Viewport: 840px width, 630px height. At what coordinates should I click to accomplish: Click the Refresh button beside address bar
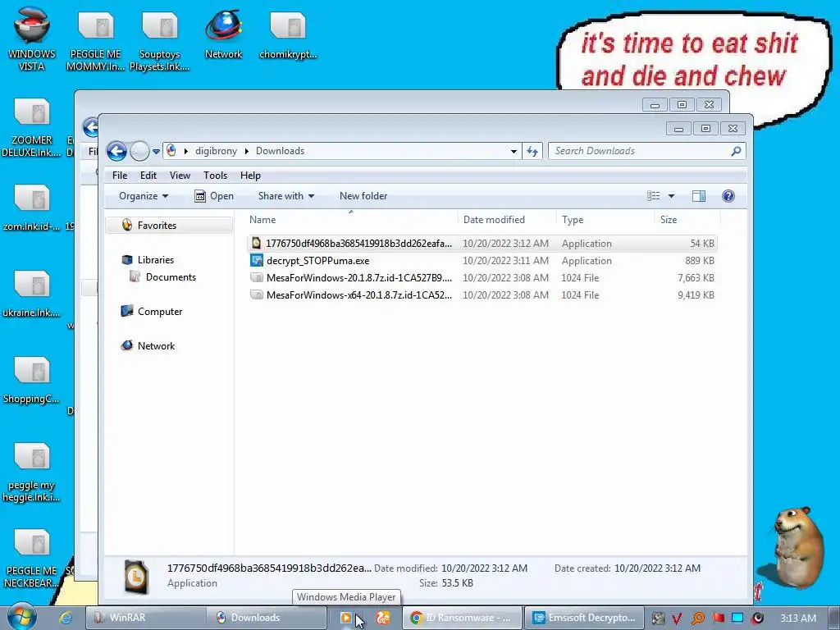[x=532, y=151]
